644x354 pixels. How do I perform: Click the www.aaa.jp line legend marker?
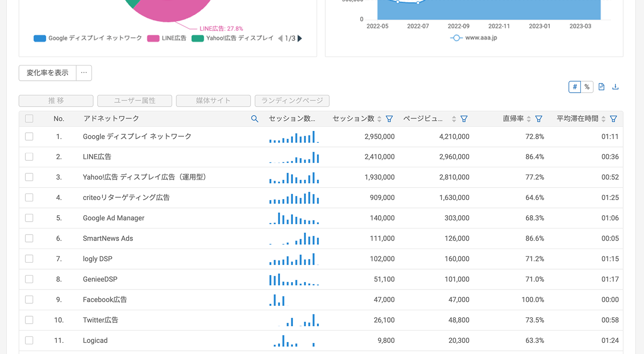[456, 38]
